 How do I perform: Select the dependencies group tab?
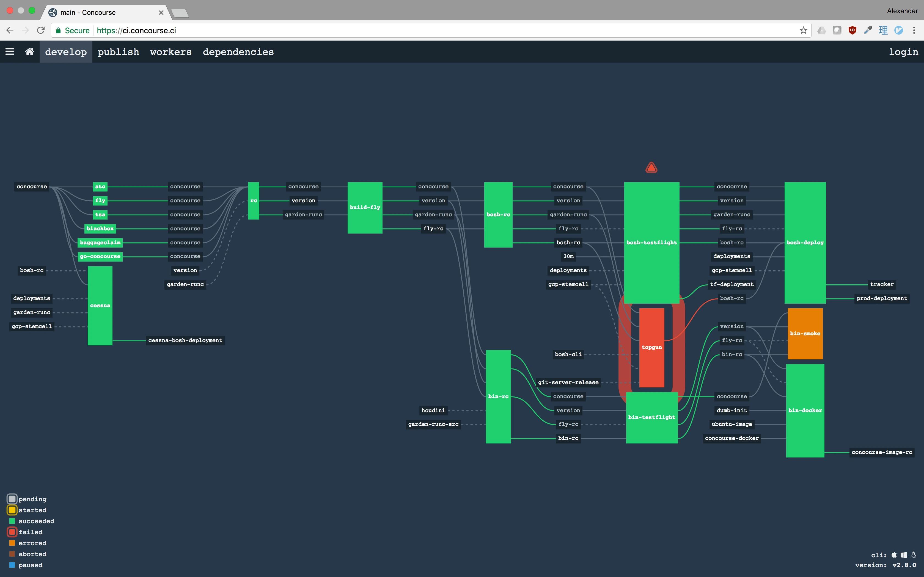[x=238, y=52]
